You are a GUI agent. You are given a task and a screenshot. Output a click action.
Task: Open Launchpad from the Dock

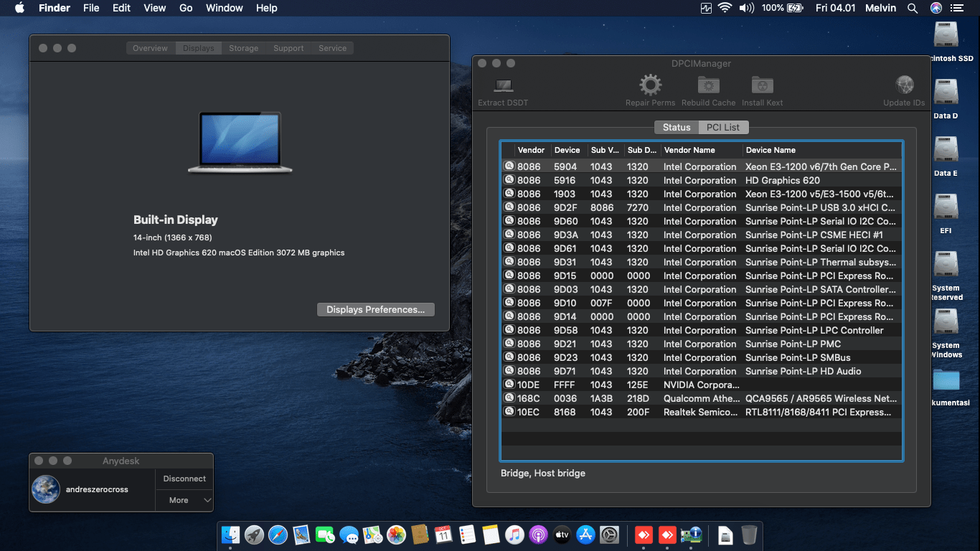pos(254,534)
